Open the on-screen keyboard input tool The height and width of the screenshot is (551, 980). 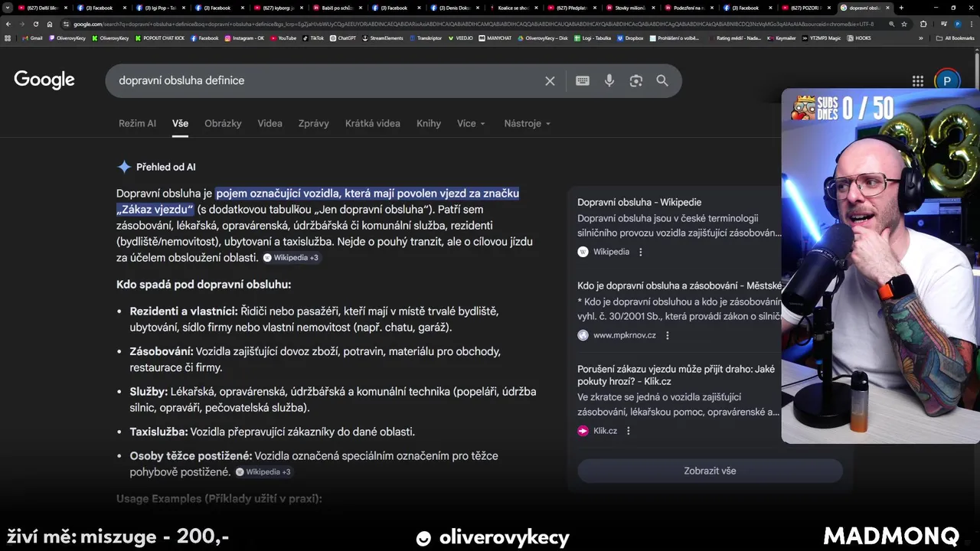click(x=583, y=80)
